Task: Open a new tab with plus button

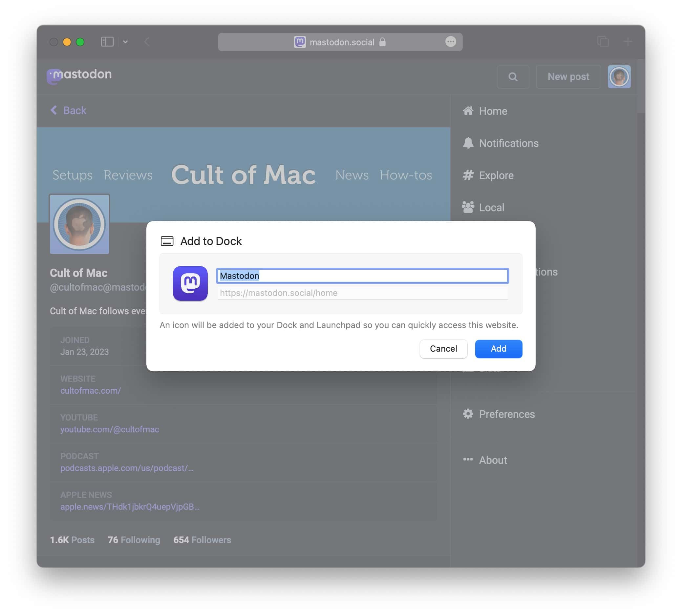Action: 628,42
